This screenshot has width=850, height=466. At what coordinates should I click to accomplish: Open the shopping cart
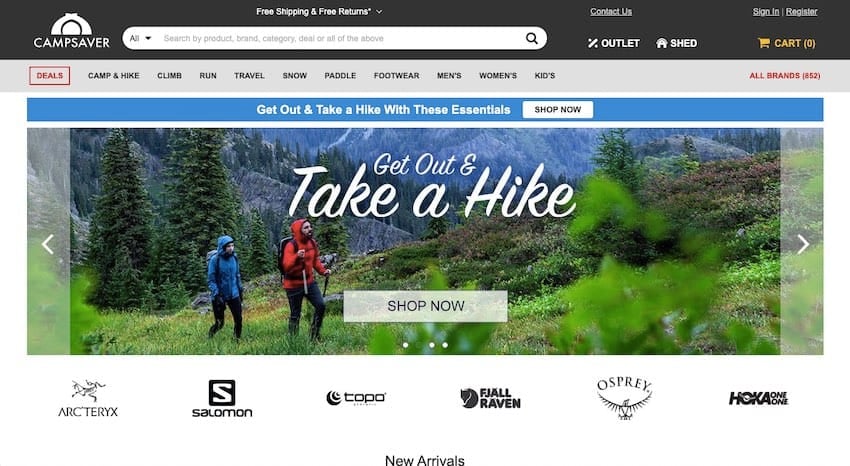pos(786,43)
